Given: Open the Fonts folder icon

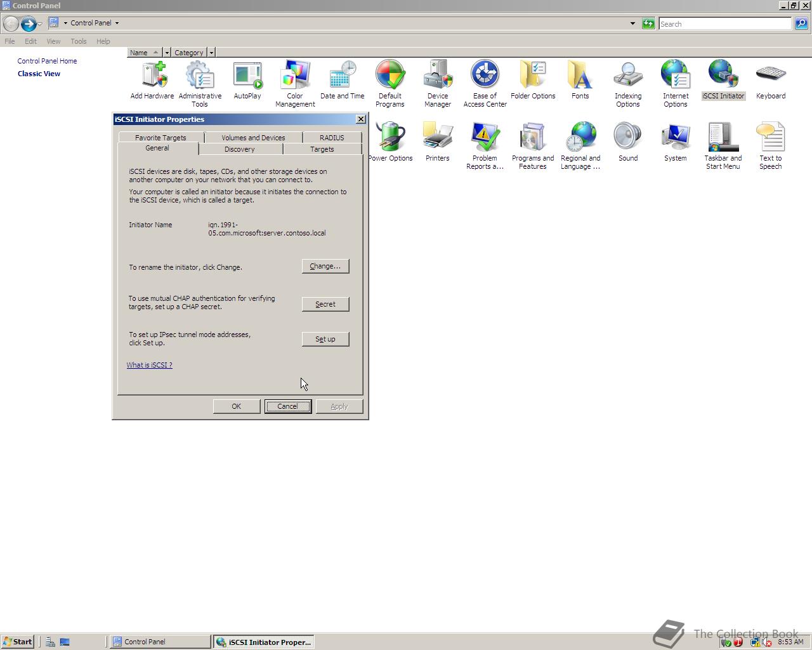Looking at the screenshot, I should point(580,79).
